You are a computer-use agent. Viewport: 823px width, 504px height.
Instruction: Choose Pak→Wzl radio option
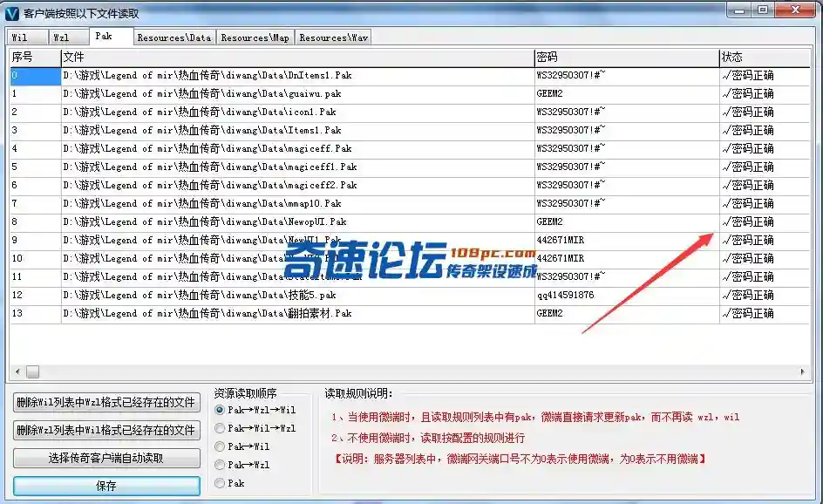point(242,465)
